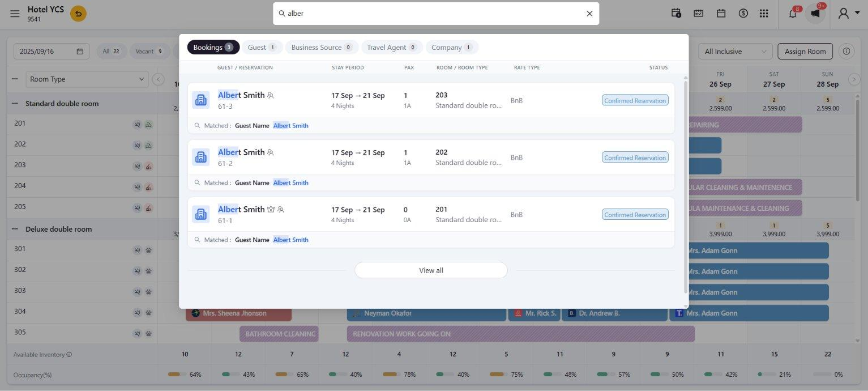Open the hamburger navigation menu

click(x=15, y=14)
